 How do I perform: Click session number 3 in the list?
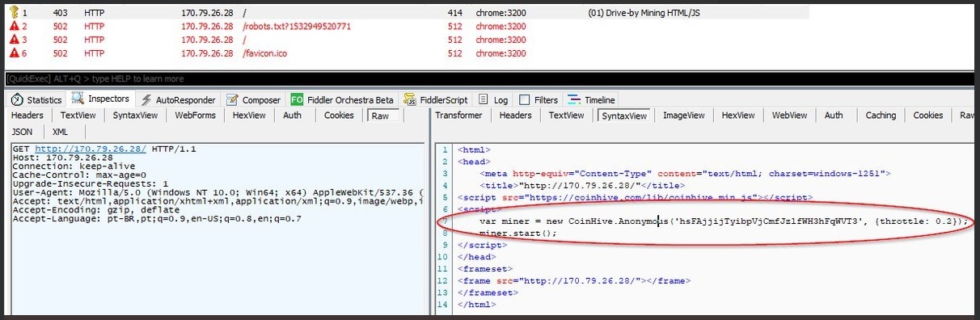click(x=24, y=40)
